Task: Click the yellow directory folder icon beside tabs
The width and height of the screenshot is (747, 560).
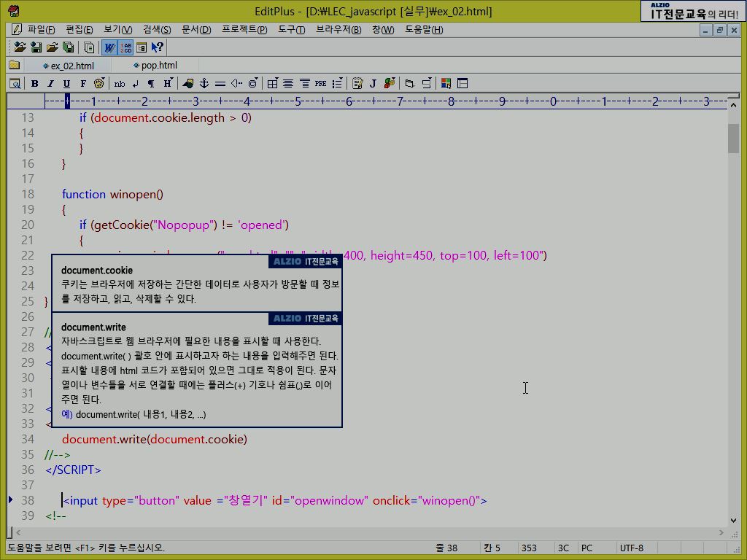Action: 15,65
